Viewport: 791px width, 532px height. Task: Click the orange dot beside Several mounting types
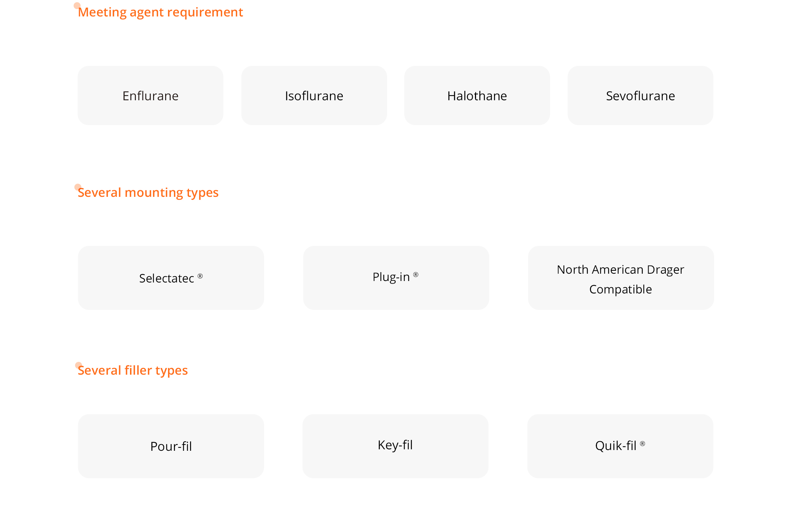tap(78, 187)
